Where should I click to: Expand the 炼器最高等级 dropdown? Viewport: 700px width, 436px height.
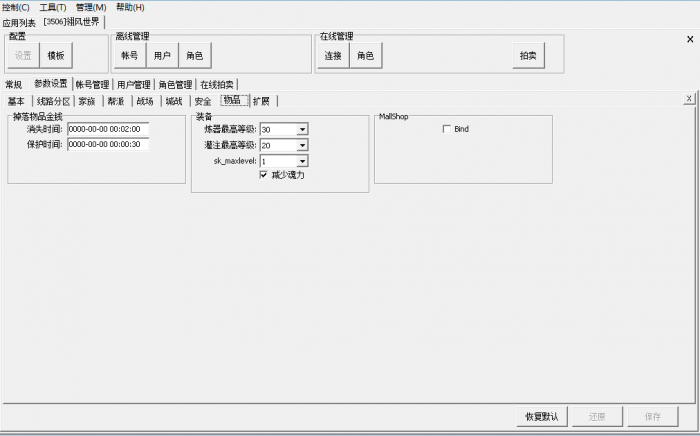pyautogui.click(x=302, y=129)
